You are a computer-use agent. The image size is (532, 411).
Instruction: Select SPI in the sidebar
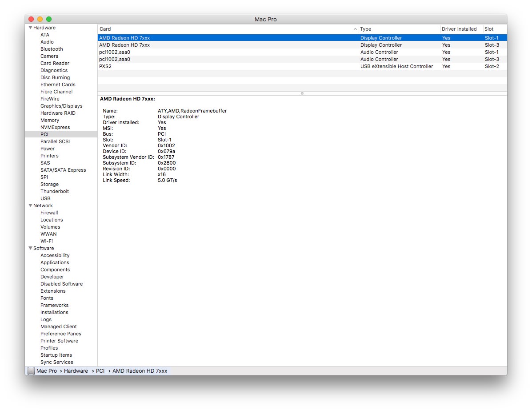click(x=44, y=177)
